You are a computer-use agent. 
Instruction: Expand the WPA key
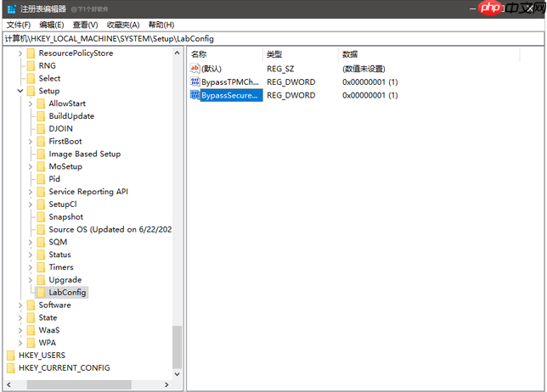click(x=20, y=343)
